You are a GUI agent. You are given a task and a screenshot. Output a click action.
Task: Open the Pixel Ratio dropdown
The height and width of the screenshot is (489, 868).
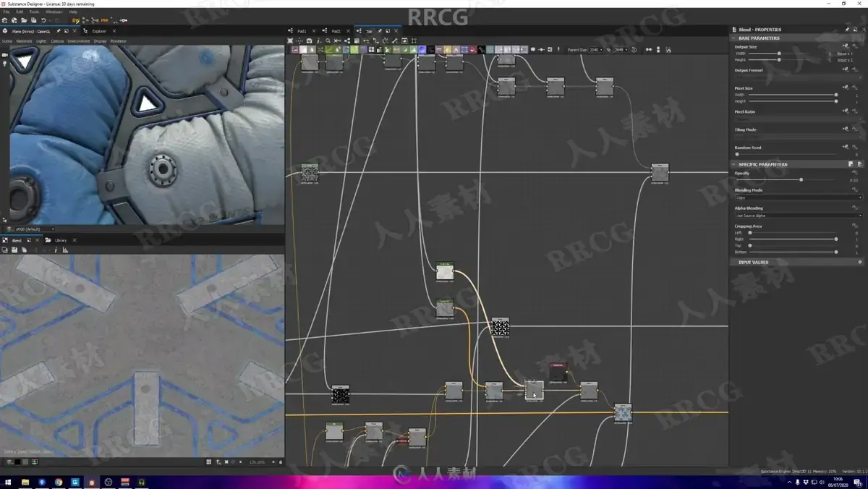[799, 119]
